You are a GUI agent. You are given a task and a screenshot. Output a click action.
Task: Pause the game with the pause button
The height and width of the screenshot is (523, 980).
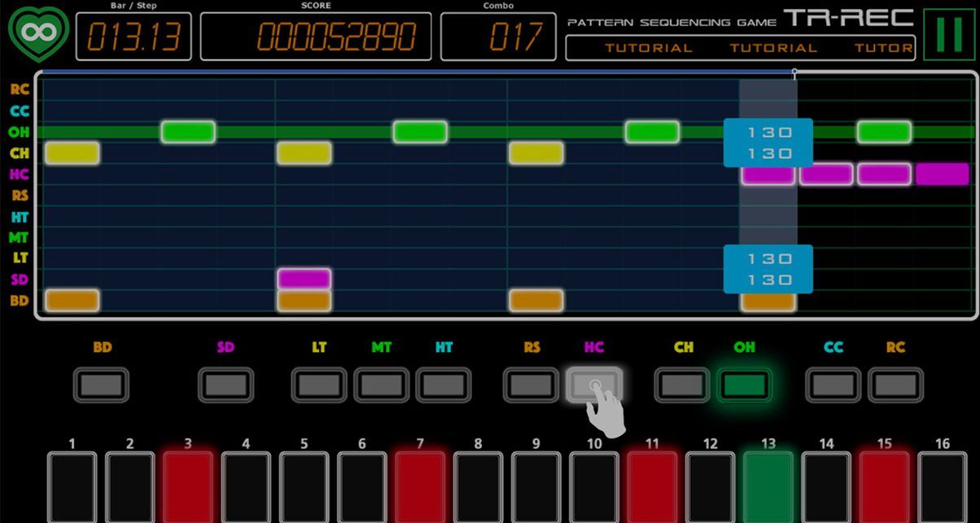click(x=949, y=34)
